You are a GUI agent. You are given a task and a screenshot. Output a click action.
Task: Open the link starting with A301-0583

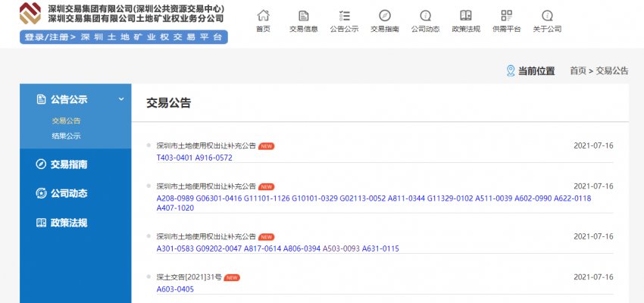point(277,248)
